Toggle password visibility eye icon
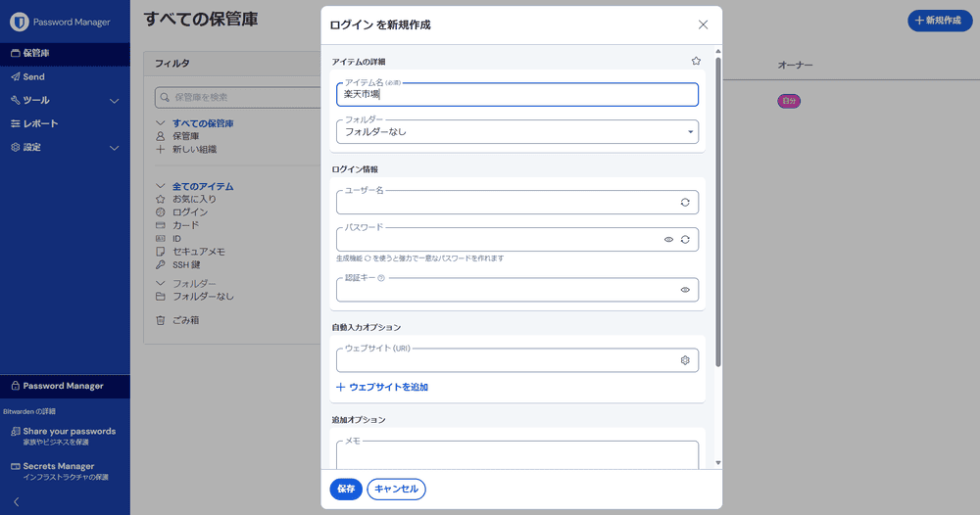This screenshot has height=515, width=980. point(668,239)
